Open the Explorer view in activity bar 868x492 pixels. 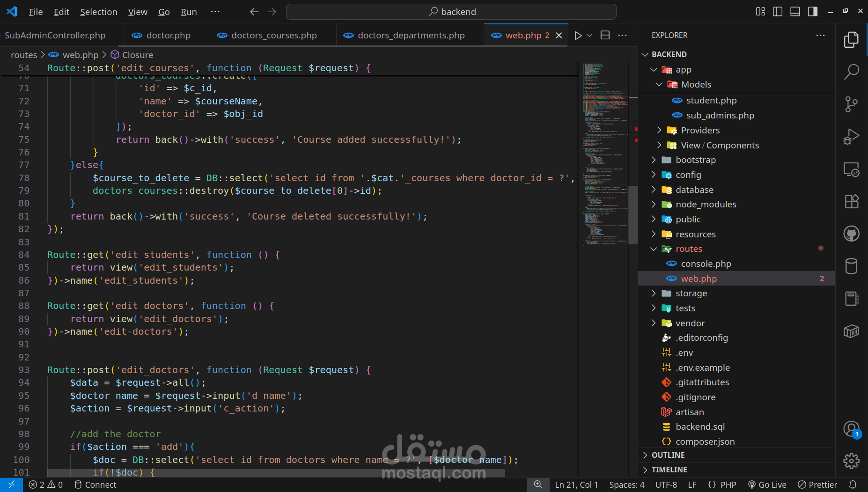tap(851, 40)
